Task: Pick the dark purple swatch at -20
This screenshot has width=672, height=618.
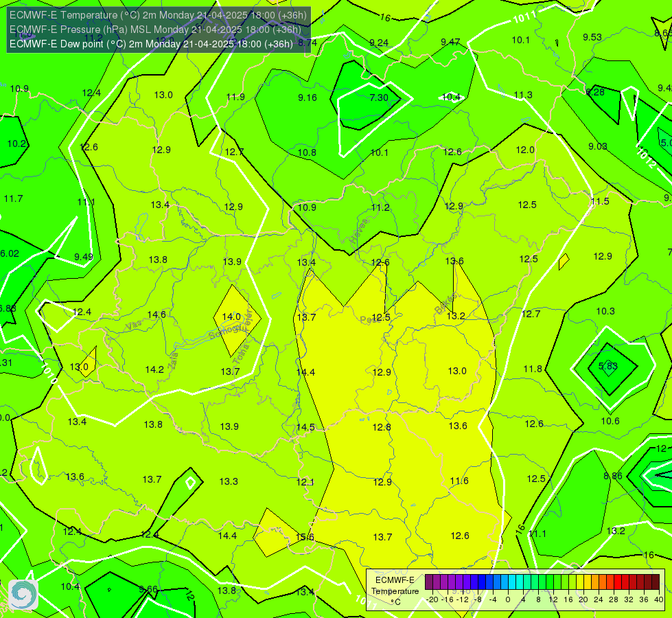Action: pos(428,582)
